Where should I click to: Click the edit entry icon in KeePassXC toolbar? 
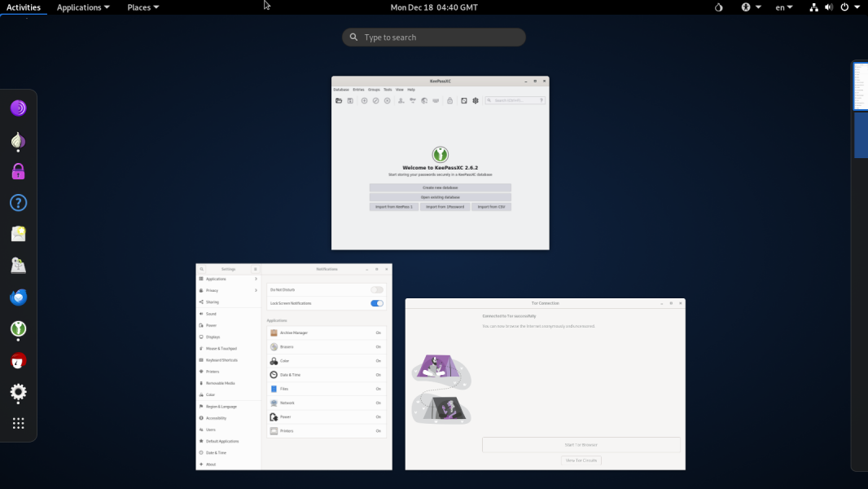click(x=376, y=101)
